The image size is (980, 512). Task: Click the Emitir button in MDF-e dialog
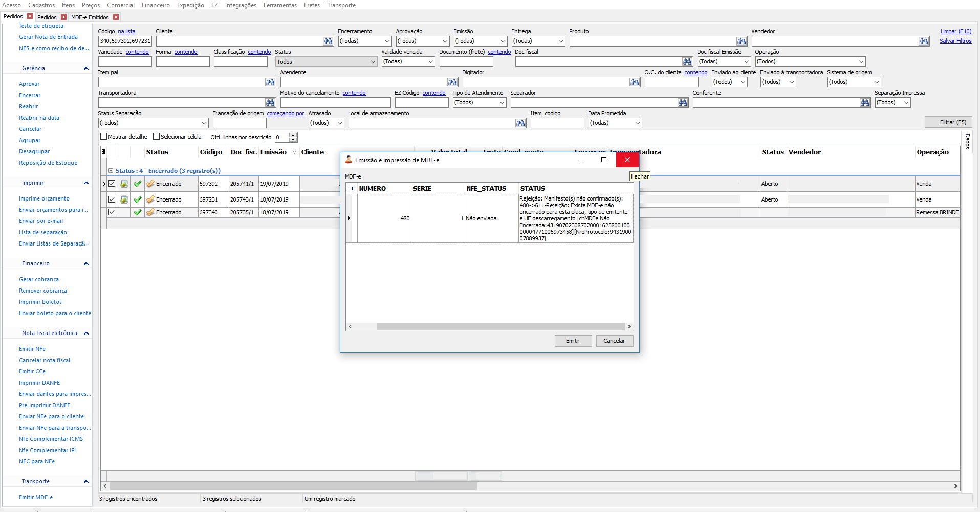click(573, 341)
